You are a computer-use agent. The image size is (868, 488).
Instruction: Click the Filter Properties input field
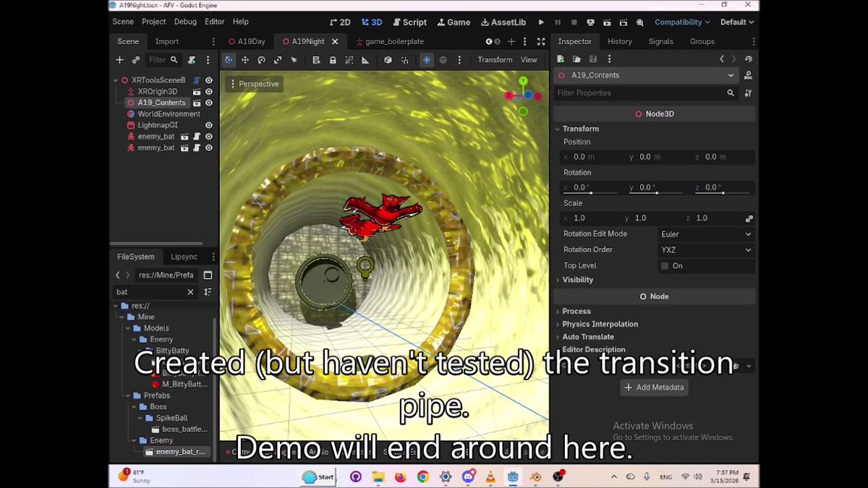tap(645, 93)
